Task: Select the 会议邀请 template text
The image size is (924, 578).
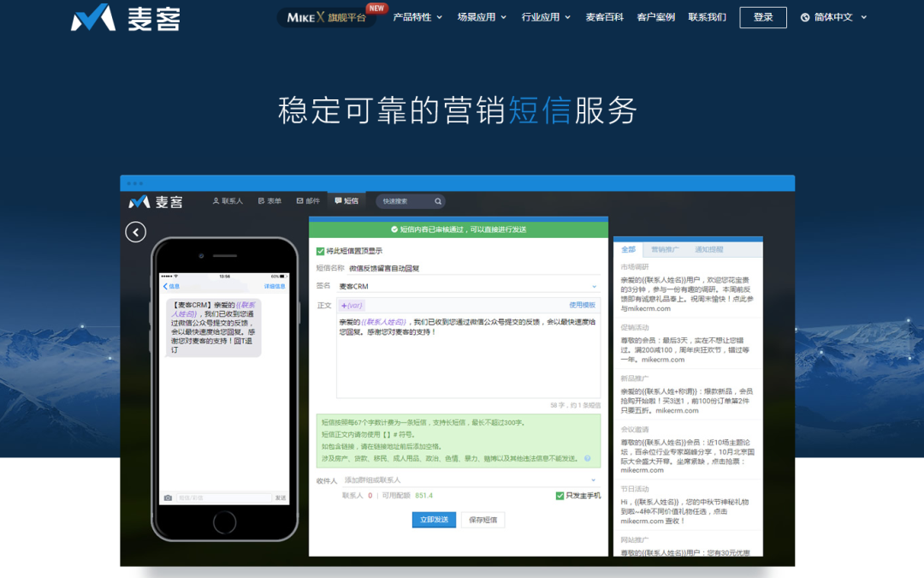Action: 687,456
